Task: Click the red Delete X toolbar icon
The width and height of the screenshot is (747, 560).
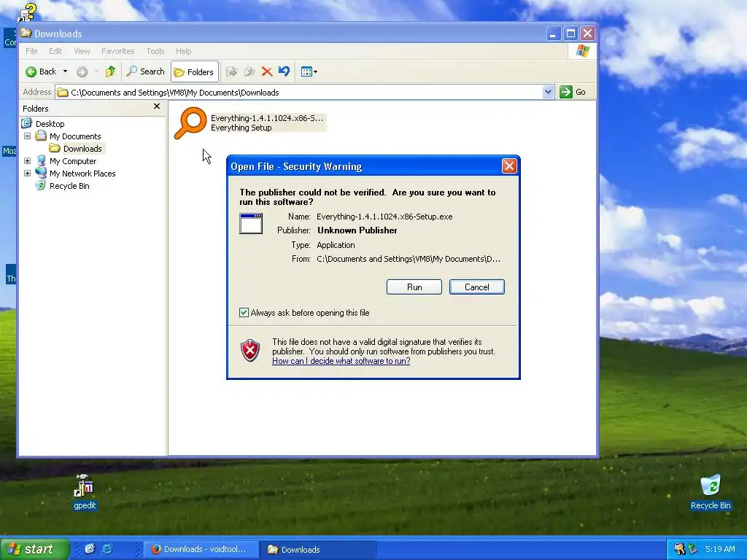Action: 267,72
